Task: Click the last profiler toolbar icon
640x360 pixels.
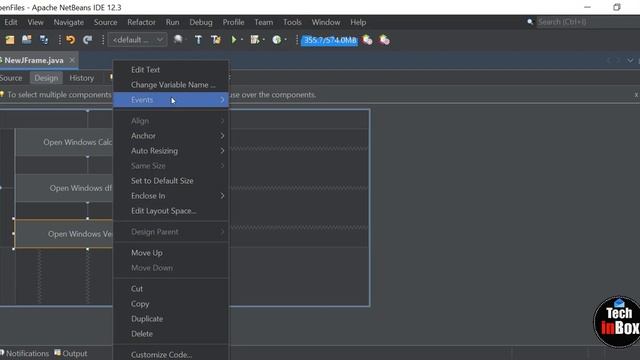Action: (384, 40)
